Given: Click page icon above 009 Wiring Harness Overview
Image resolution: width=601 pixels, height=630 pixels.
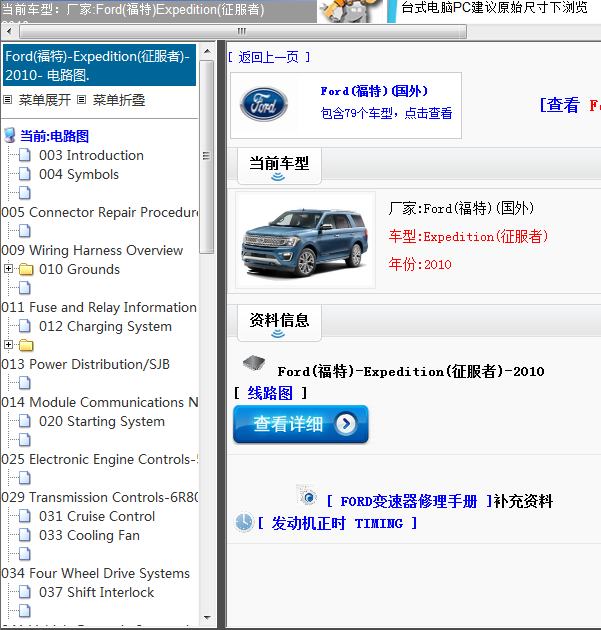Looking at the screenshot, I should 25,231.
